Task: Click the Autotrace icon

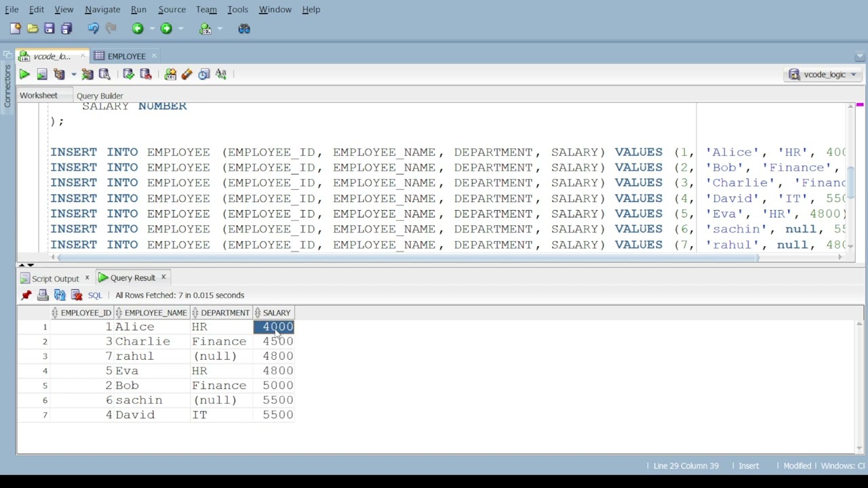Action: 87,75
